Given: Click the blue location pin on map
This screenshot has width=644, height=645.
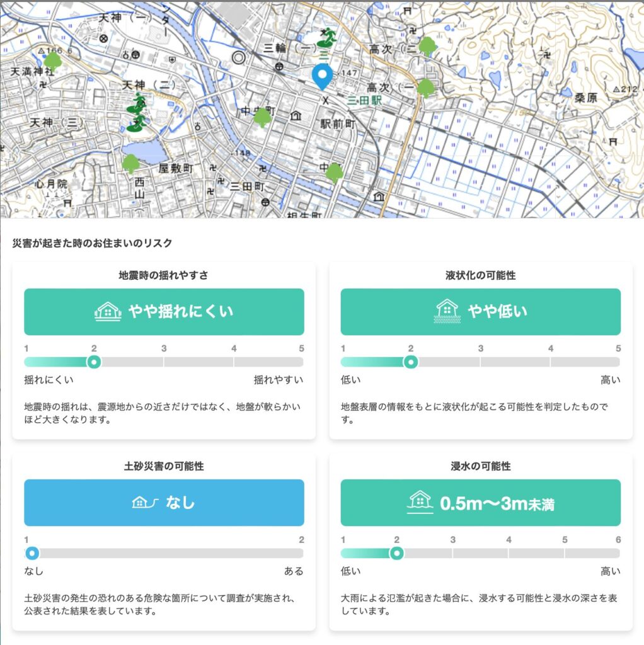Looking at the screenshot, I should pos(323,77).
